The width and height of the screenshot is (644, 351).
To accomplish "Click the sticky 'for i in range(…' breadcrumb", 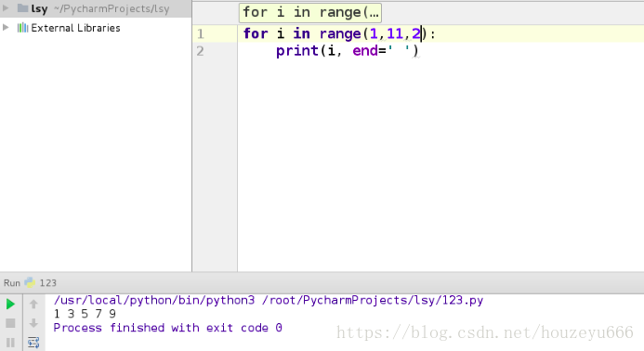I will (310, 12).
